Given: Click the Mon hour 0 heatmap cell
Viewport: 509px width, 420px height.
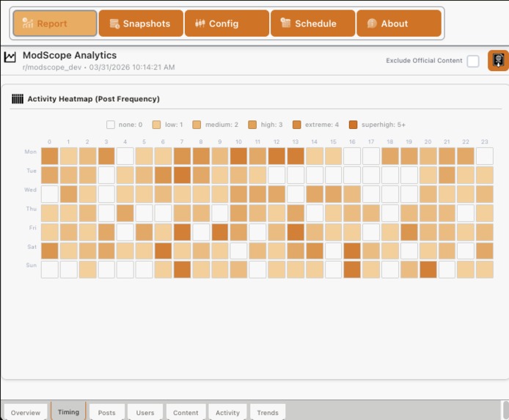Looking at the screenshot, I should tap(50, 156).
